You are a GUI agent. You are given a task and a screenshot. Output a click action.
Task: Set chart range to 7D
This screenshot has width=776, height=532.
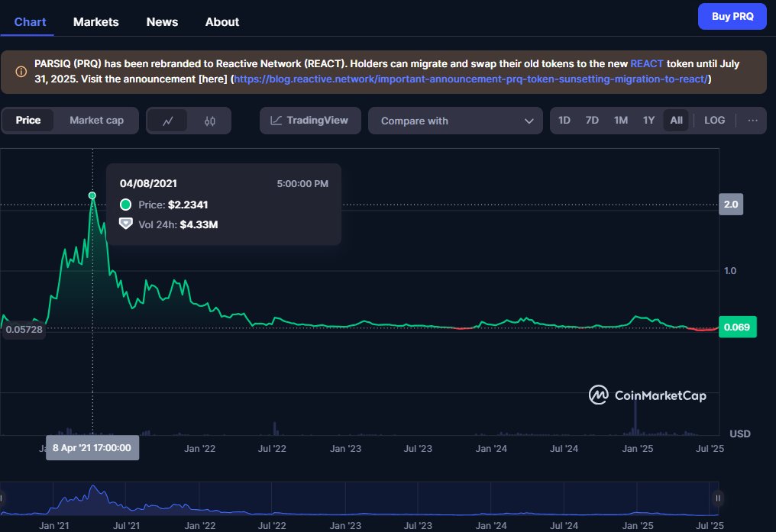(x=592, y=120)
